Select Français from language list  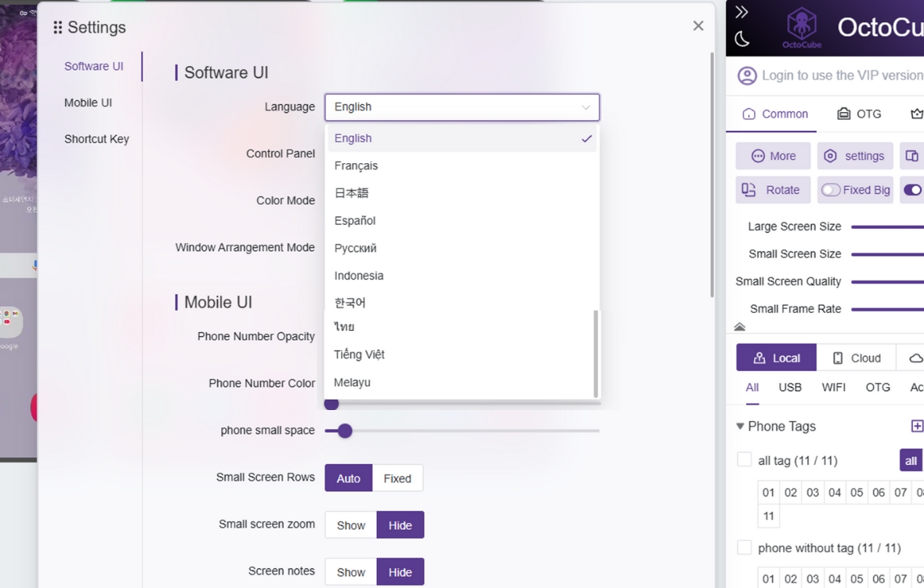356,165
